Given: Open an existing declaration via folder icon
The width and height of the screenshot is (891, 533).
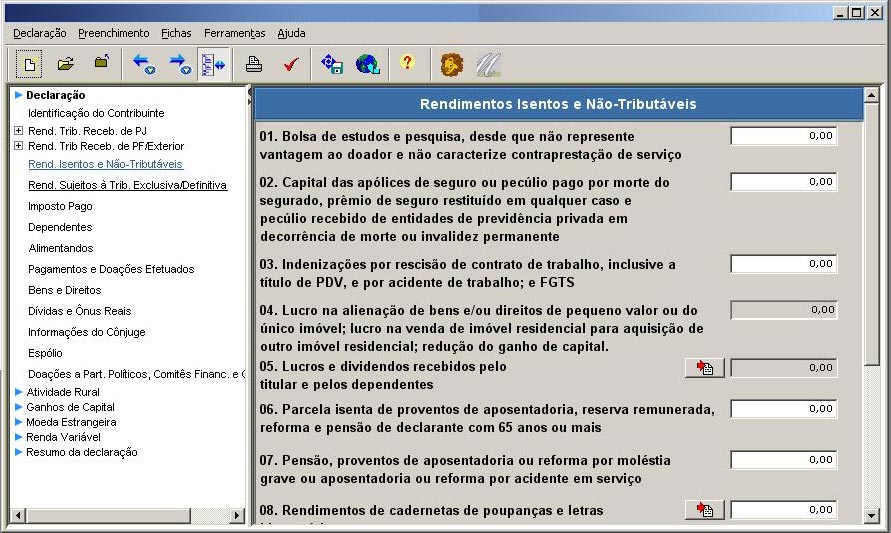Looking at the screenshot, I should pyautogui.click(x=65, y=64).
